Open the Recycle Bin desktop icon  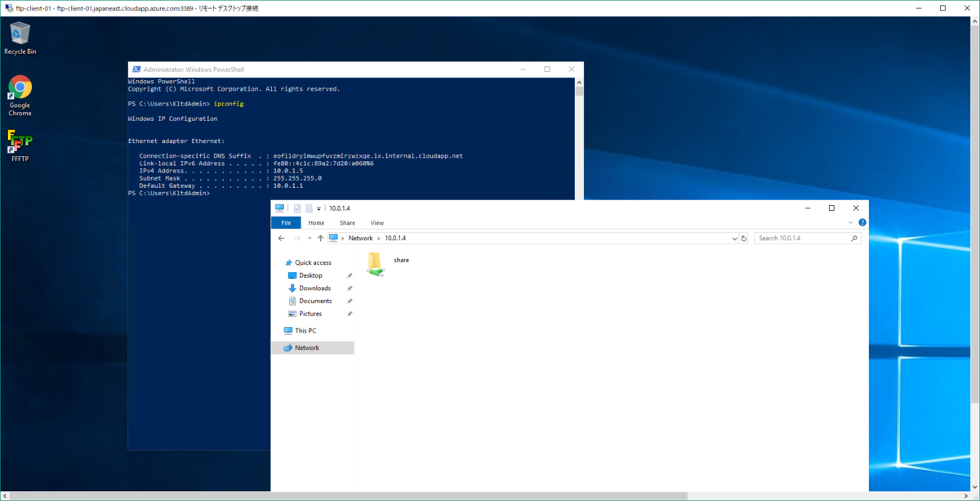click(20, 38)
